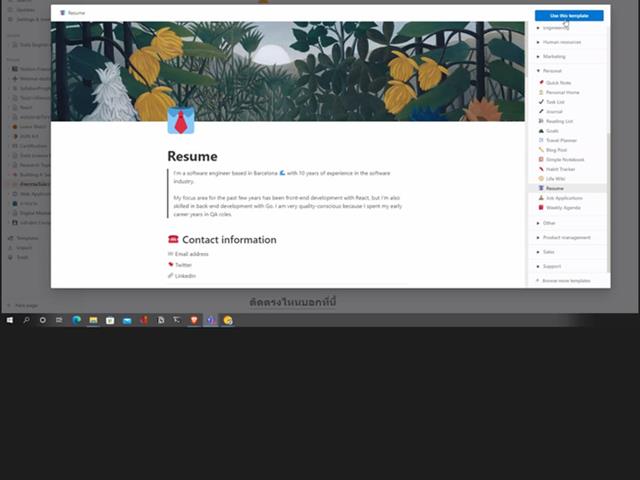Screen dimensions: 640x480
Task: Open Task View on the taskbar
Action: click(x=59, y=320)
